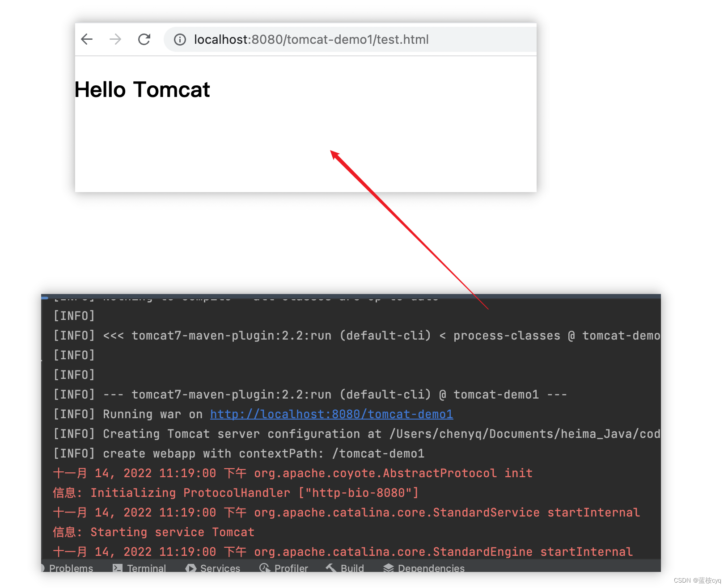Click the '--- tomcat7-maven-plugin:2.2:run' line
The height and width of the screenshot is (588, 728).
(x=310, y=395)
